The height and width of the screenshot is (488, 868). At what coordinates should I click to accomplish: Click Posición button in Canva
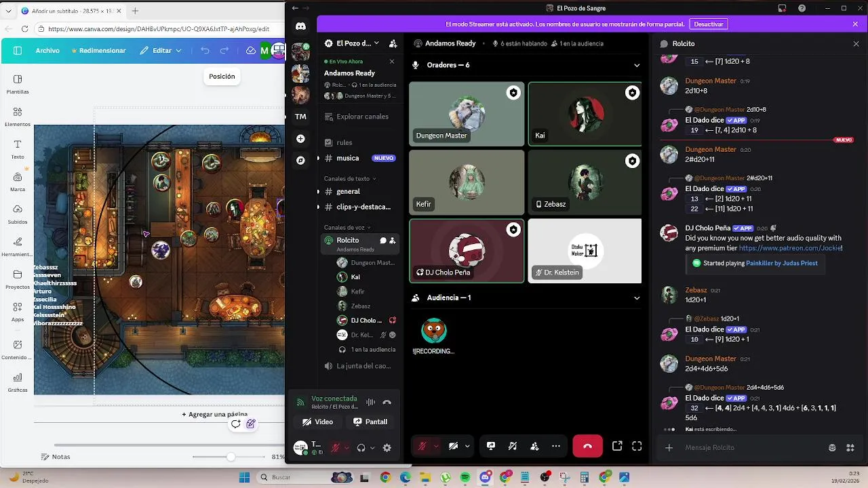[222, 77]
